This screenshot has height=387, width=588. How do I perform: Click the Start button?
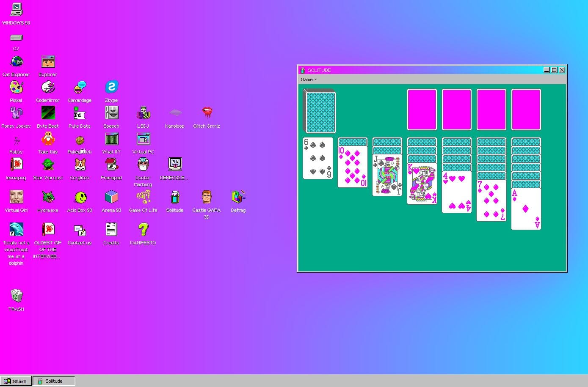click(x=16, y=381)
